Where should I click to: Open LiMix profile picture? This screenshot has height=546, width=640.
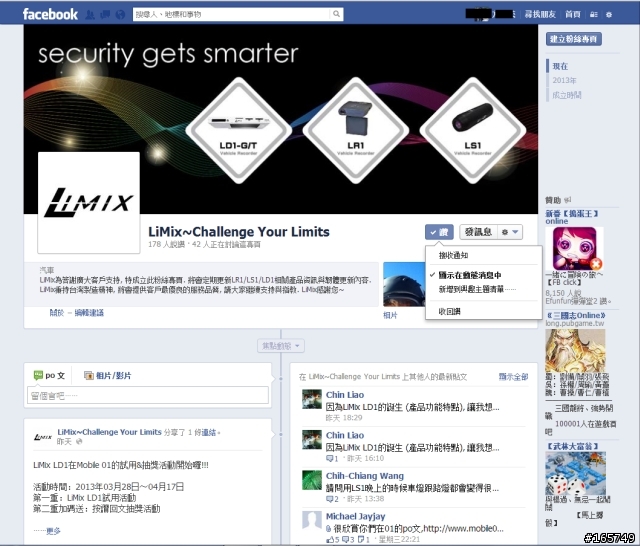[89, 203]
